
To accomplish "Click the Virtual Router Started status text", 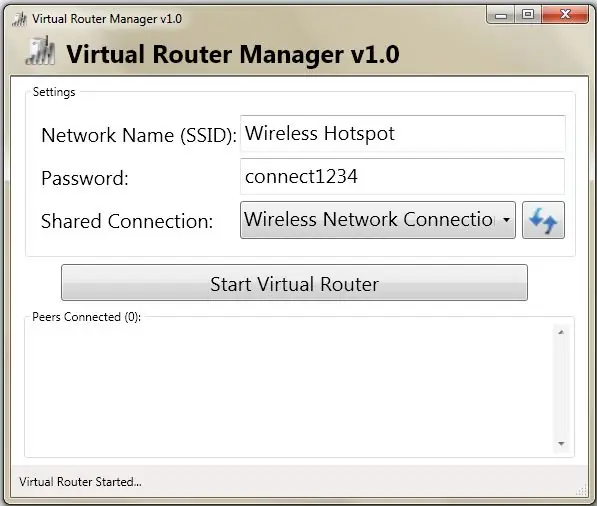I will 80,482.
